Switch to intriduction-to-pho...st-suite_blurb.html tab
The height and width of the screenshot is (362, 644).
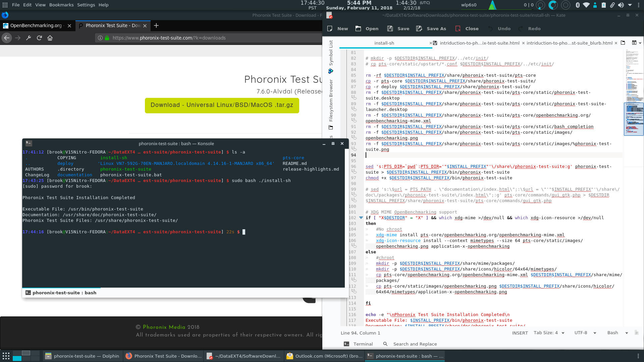click(570, 43)
